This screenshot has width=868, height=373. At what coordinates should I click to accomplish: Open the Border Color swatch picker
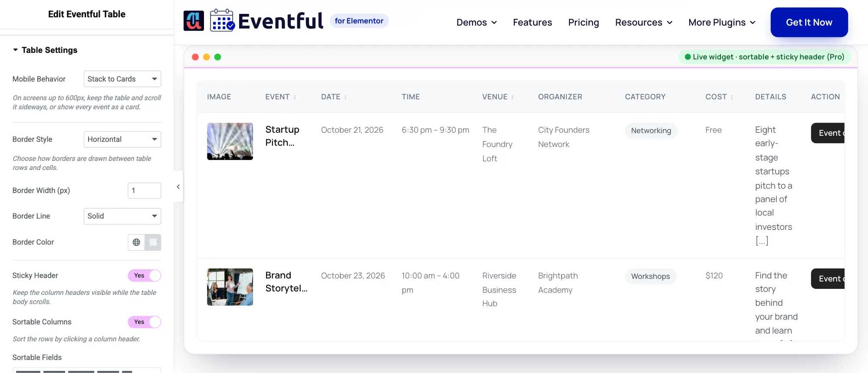pyautogui.click(x=153, y=242)
